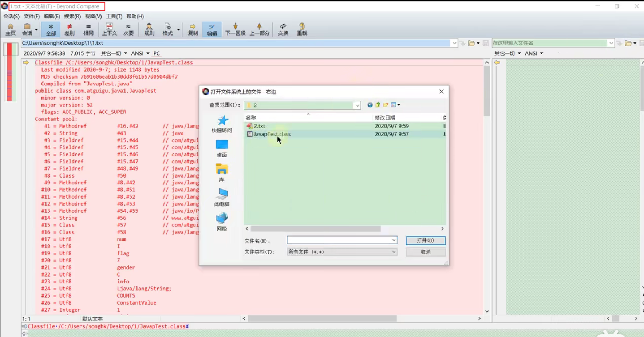Screen dimensions: 644x337
Task: Click yellow arrow marker in right pane gutter
Action: (497, 63)
